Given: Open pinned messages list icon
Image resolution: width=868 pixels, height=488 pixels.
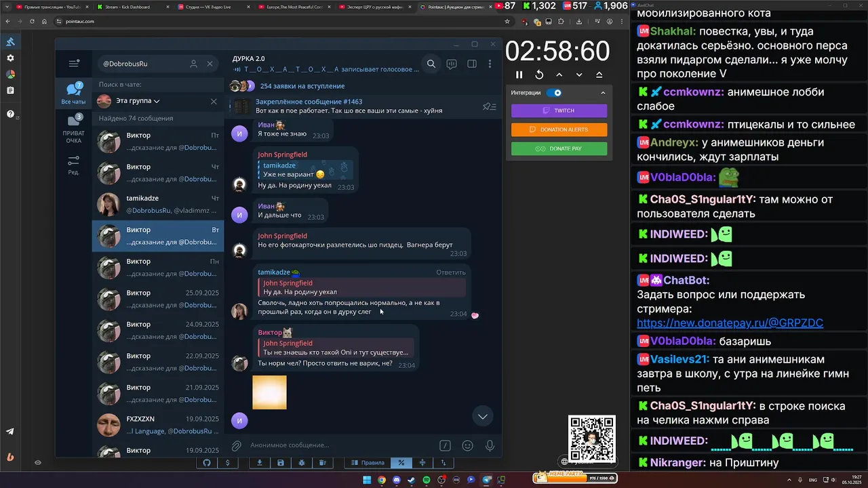Looking at the screenshot, I should coord(488,106).
